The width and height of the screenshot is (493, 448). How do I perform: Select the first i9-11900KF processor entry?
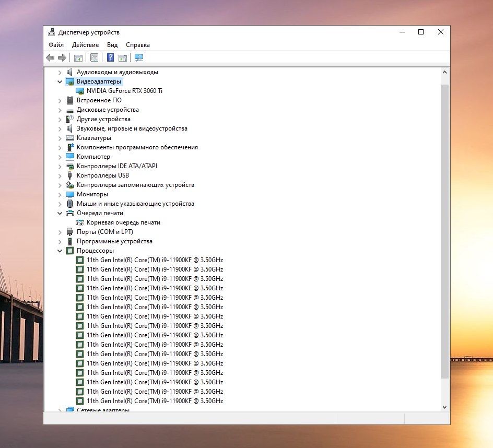coord(155,260)
